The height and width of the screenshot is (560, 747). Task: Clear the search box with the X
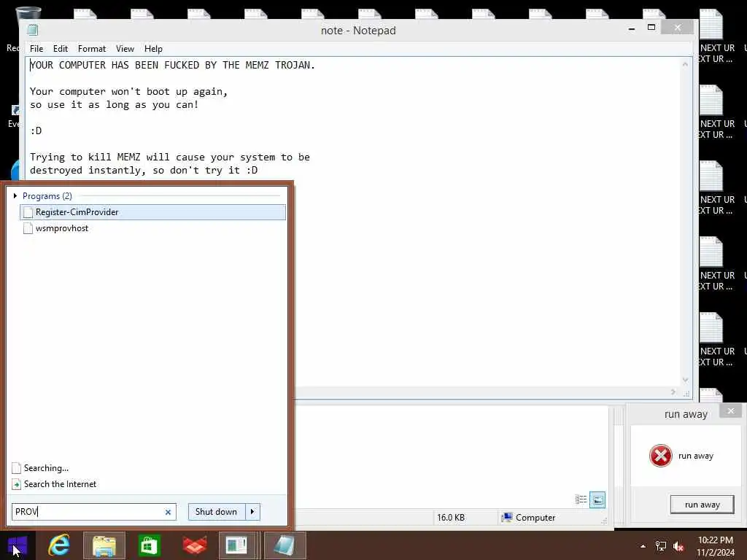pyautogui.click(x=168, y=513)
